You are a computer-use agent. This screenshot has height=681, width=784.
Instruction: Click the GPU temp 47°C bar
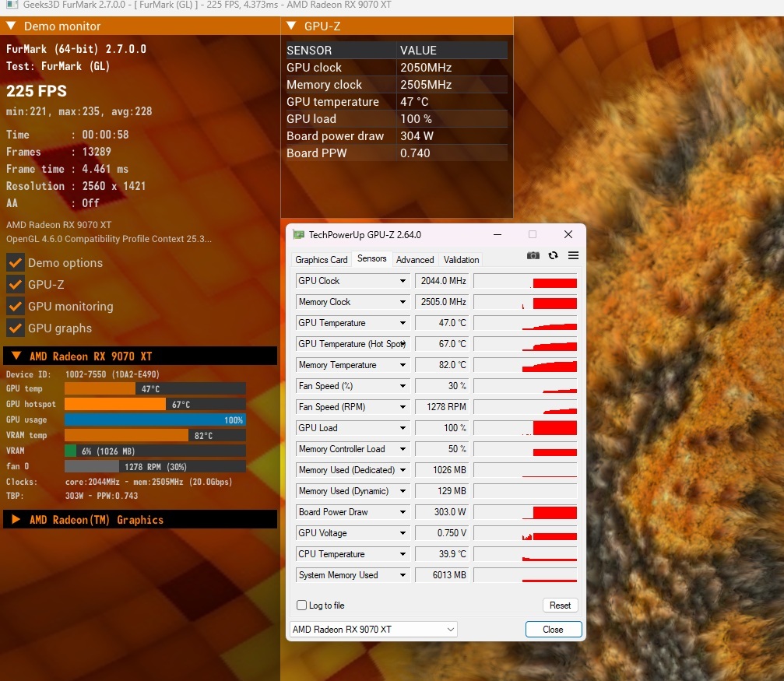pyautogui.click(x=155, y=388)
